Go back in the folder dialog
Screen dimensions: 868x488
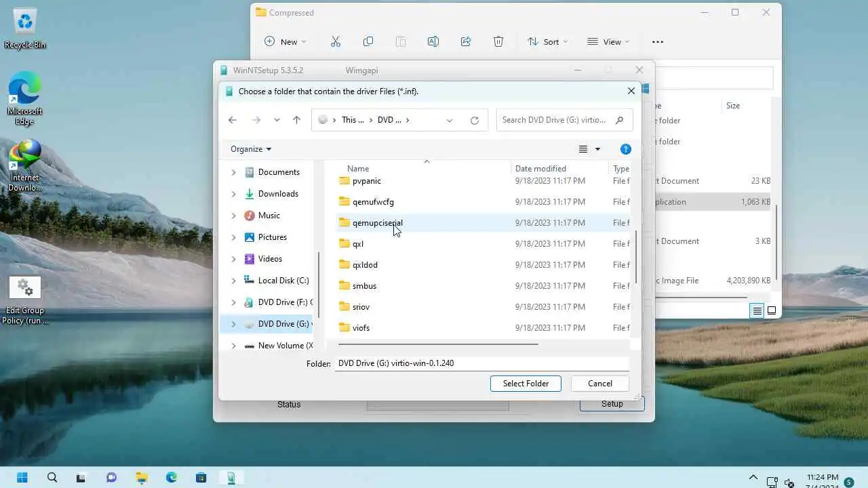(233, 120)
